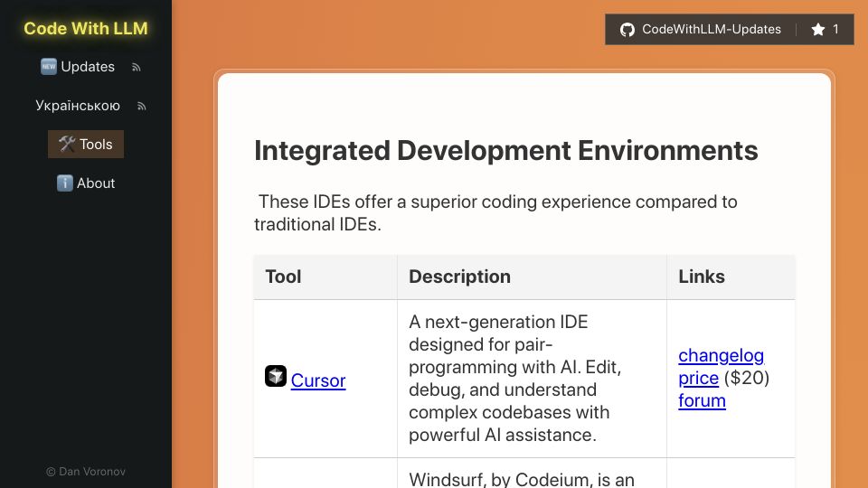Switch to the Українською section
868x488 pixels.
point(78,105)
